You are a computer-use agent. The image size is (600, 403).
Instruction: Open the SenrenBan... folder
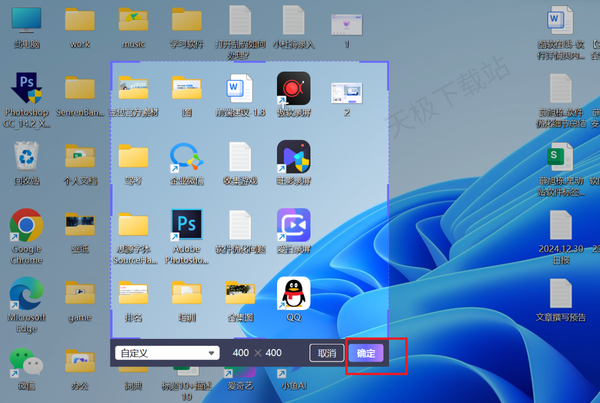(x=80, y=88)
